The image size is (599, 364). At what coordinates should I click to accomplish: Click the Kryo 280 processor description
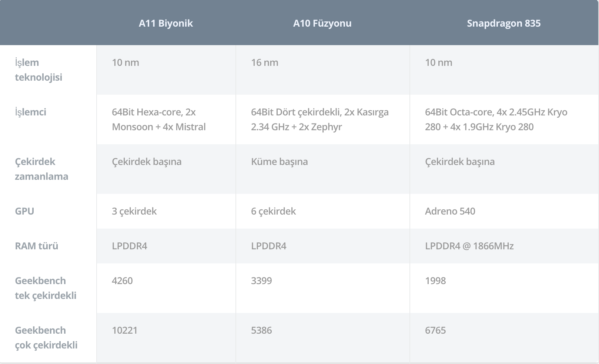point(496,119)
